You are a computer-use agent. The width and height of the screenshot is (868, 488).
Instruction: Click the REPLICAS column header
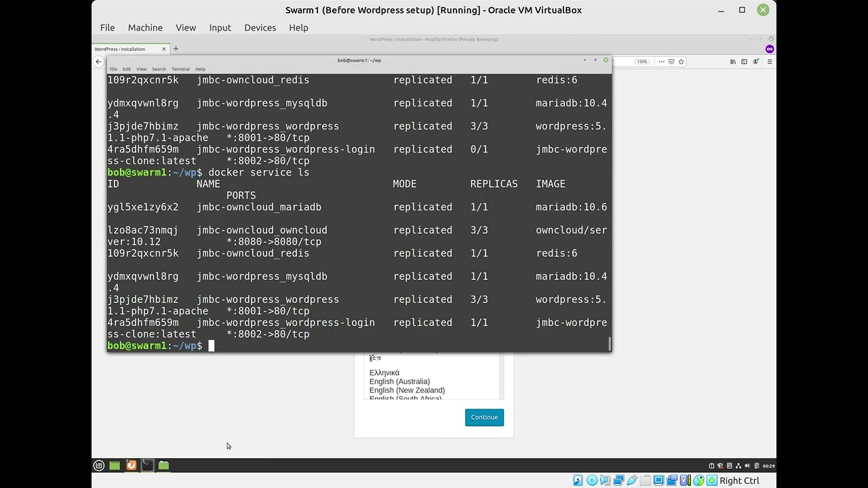[x=494, y=184]
